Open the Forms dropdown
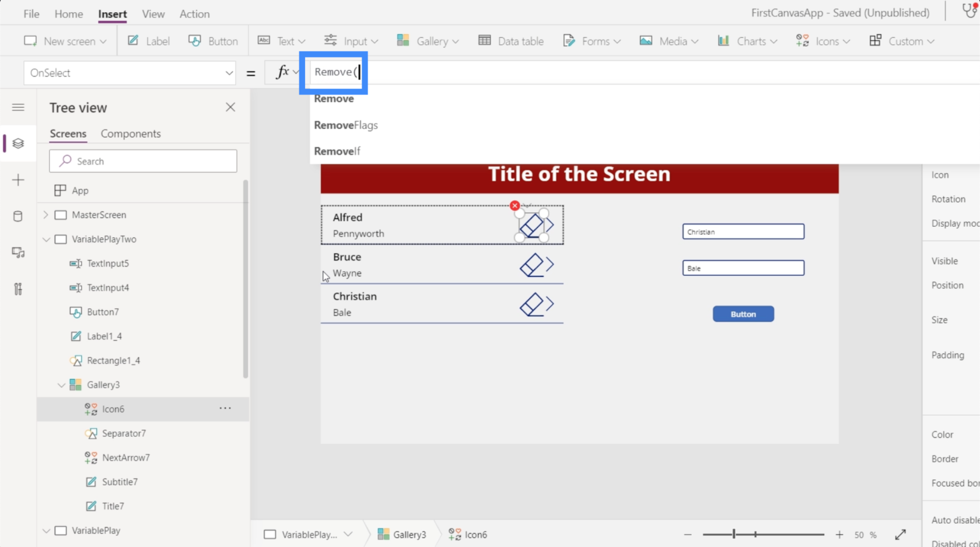This screenshot has width=980, height=547. coord(591,41)
